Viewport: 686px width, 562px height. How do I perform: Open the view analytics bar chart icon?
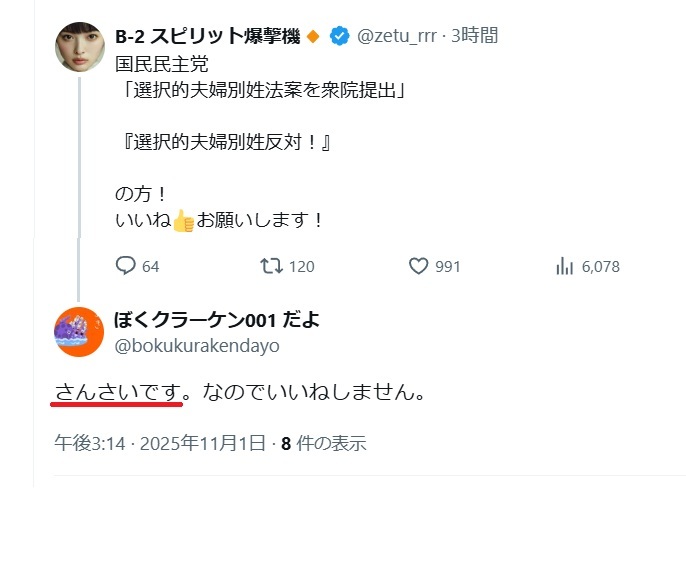(x=564, y=266)
